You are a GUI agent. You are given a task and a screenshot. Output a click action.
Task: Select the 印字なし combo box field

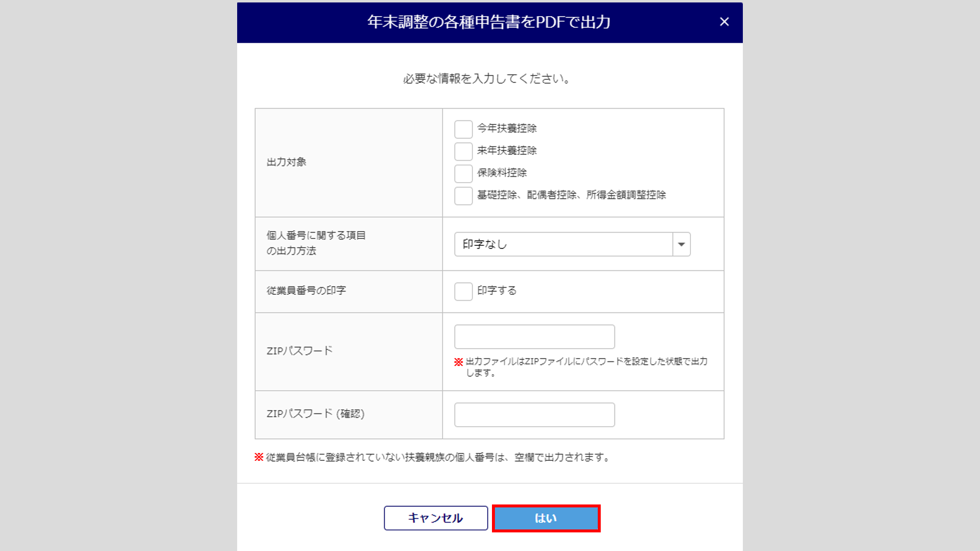572,244
